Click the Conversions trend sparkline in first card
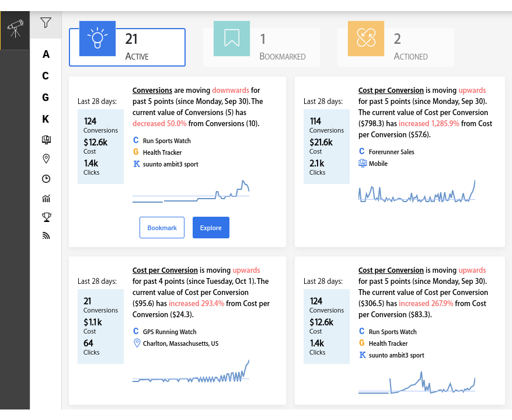 click(x=191, y=192)
